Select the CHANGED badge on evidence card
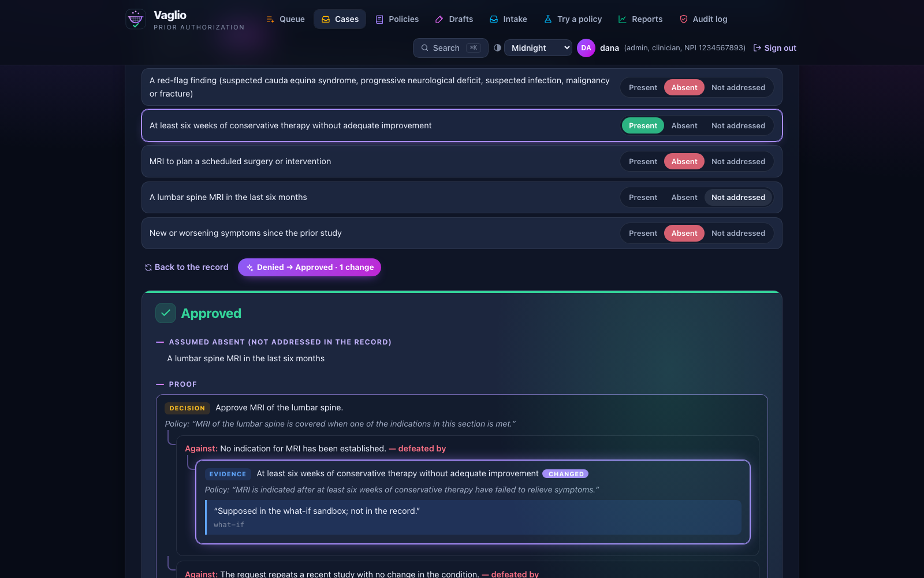Image resolution: width=924 pixels, height=578 pixels. pyautogui.click(x=565, y=474)
